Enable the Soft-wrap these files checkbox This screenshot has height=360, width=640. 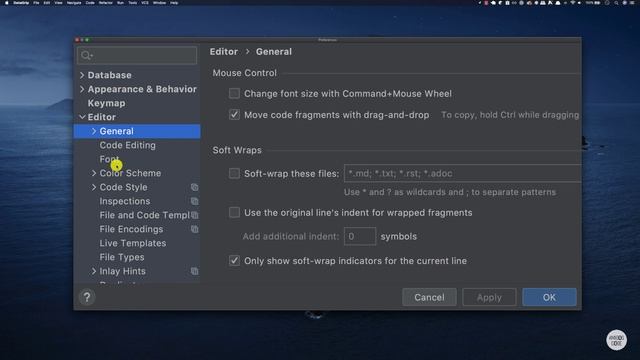(234, 173)
